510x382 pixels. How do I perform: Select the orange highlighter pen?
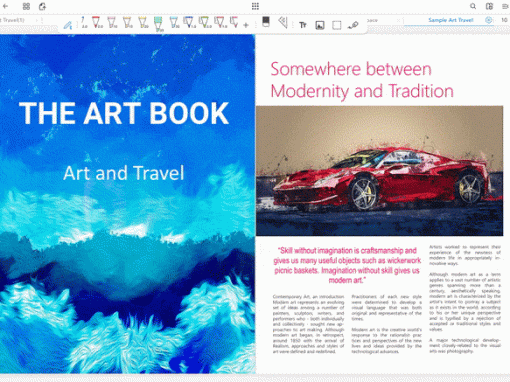point(127,22)
